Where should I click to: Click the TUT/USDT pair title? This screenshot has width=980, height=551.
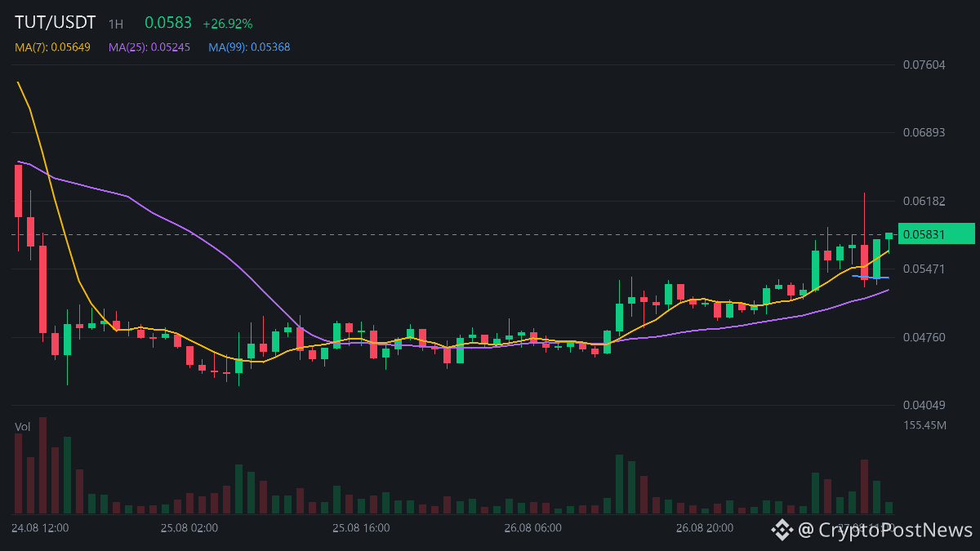55,23
